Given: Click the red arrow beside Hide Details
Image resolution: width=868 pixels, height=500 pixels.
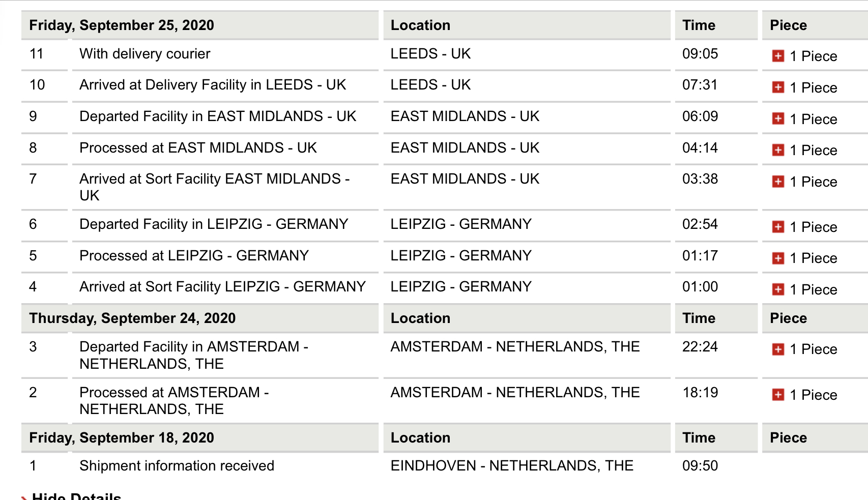Looking at the screenshot, I should 24,497.
